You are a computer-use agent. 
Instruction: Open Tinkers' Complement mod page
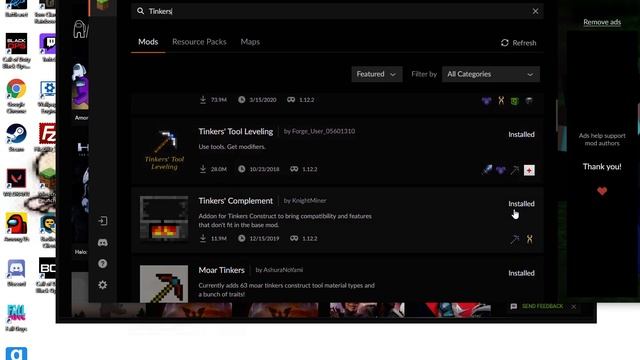tap(236, 201)
